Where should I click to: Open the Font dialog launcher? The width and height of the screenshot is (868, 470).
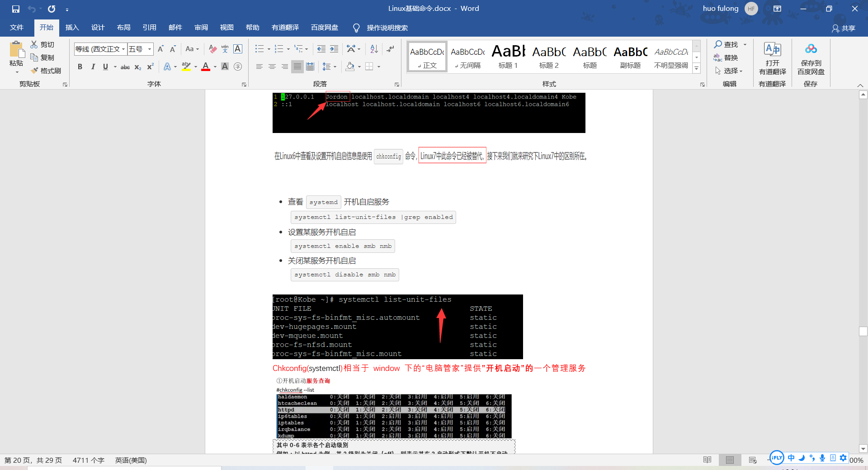tap(244, 85)
